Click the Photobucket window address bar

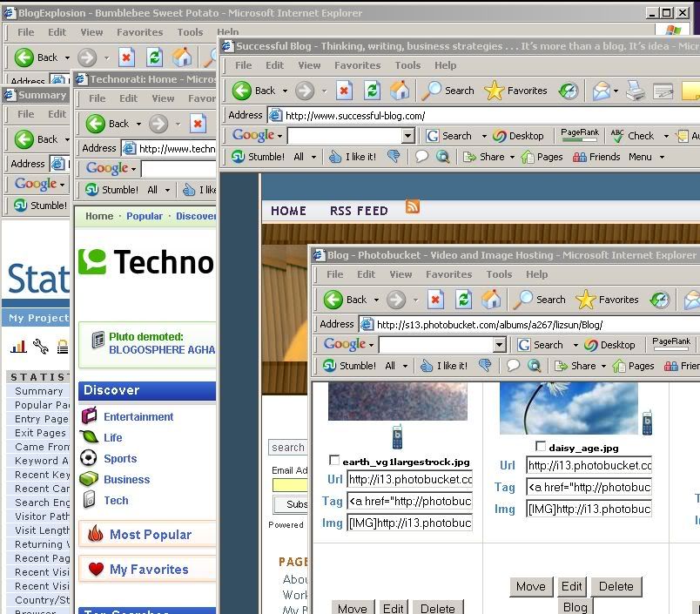(x=530, y=325)
